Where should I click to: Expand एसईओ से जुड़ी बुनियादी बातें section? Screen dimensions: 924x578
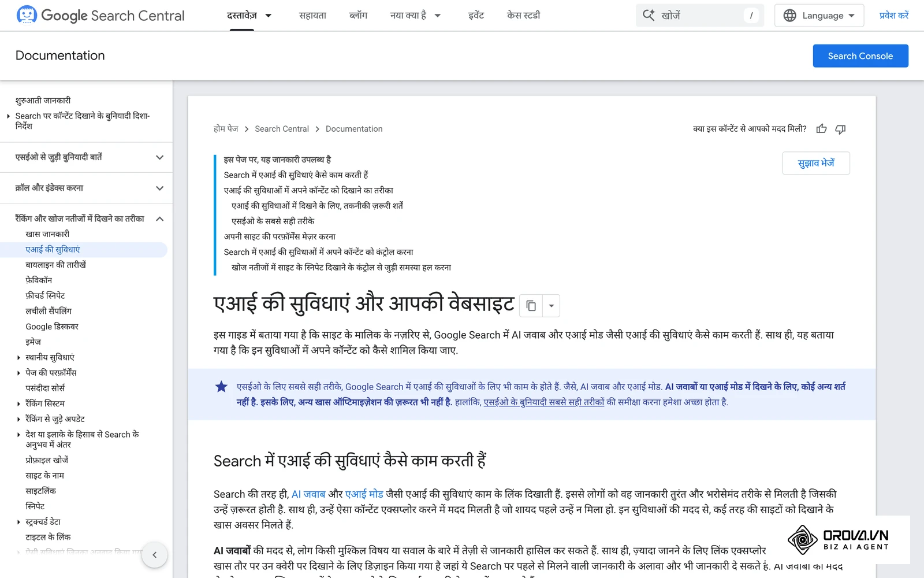(160, 157)
